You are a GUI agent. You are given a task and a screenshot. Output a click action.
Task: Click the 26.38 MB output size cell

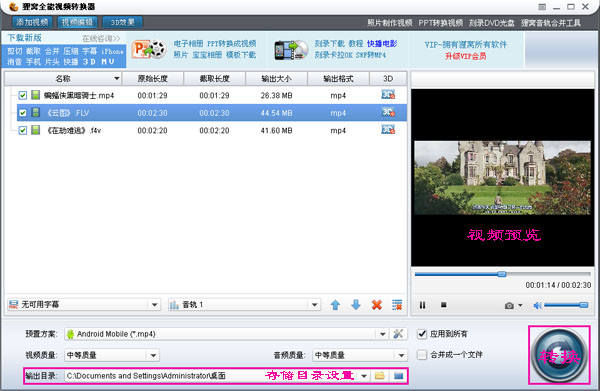point(276,96)
